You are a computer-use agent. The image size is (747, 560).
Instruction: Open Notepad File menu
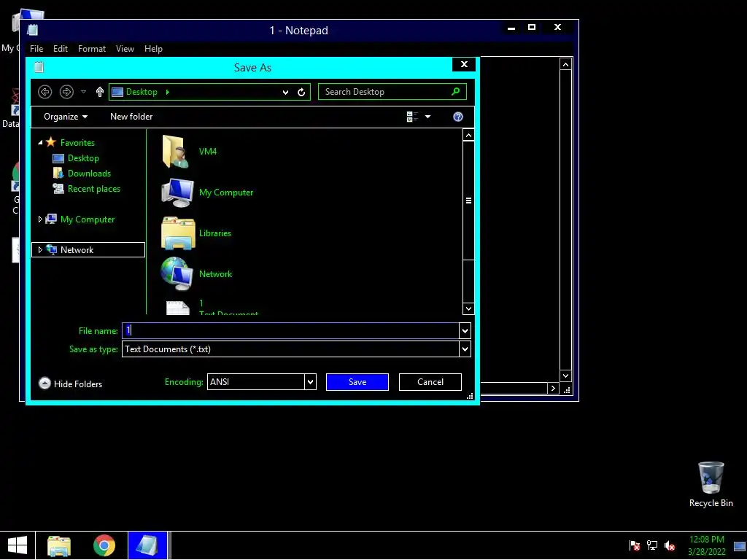click(36, 49)
